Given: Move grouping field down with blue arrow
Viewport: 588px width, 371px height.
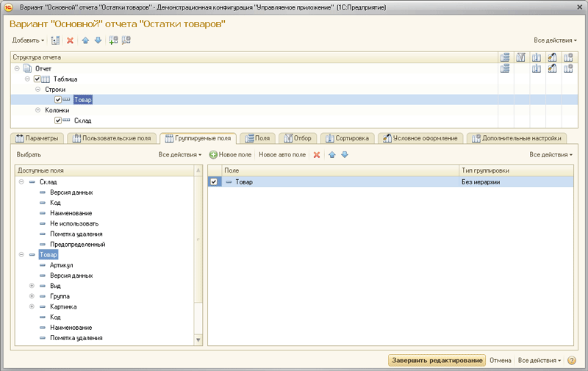Looking at the screenshot, I should [x=344, y=155].
